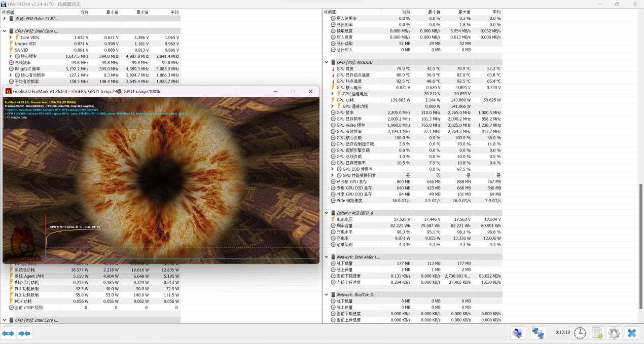Collapse the Network: RealTek Se... group

pos(327,294)
